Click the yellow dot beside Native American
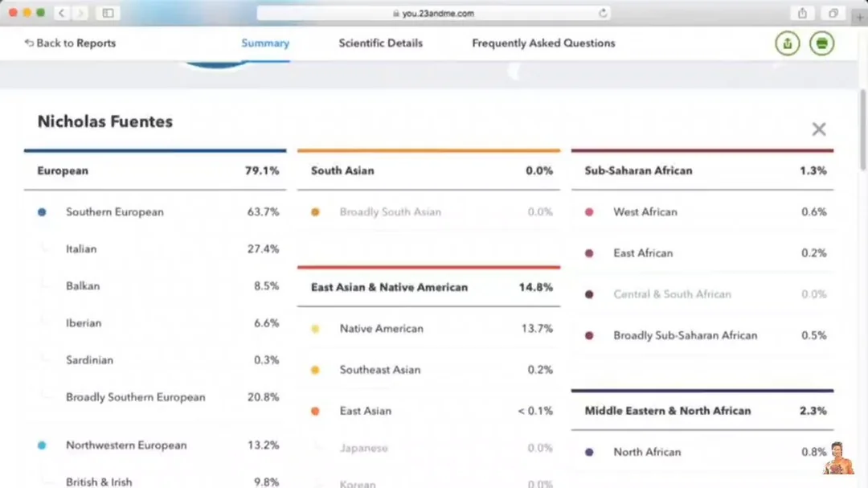The width and height of the screenshot is (868, 488). [315, 329]
